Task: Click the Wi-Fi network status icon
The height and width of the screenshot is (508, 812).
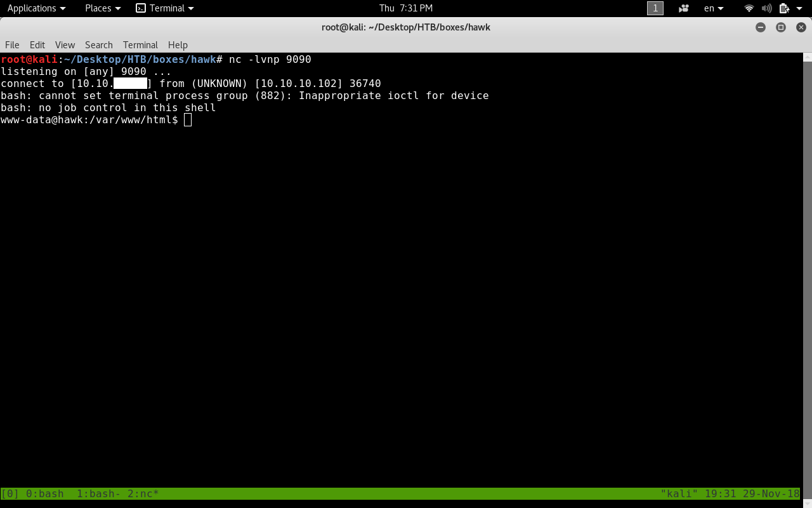Action: point(749,8)
